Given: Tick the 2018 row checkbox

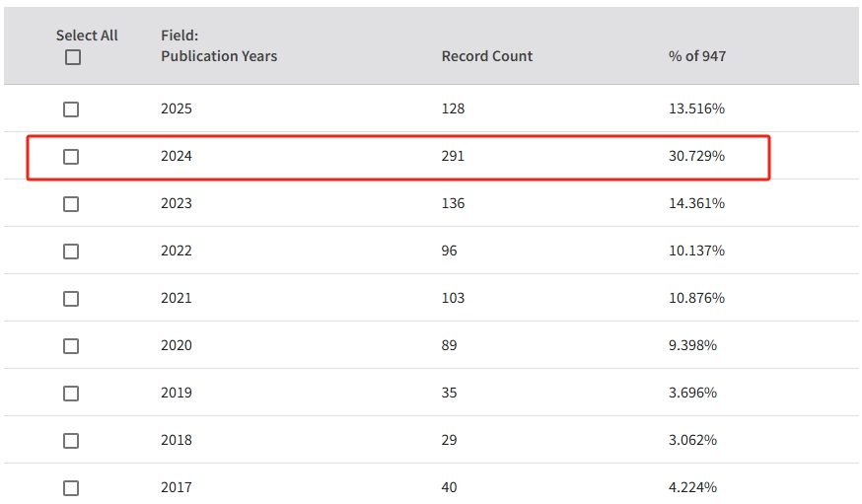Looking at the screenshot, I should [x=71, y=441].
